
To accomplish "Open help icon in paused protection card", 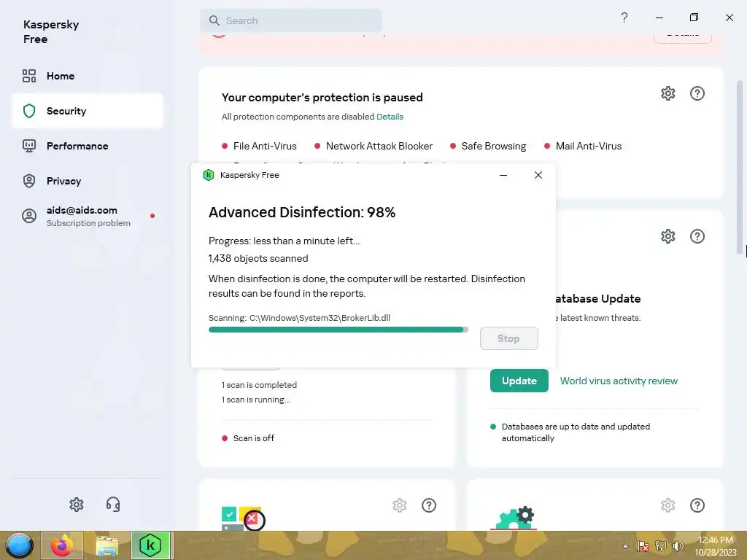I will click(x=697, y=93).
